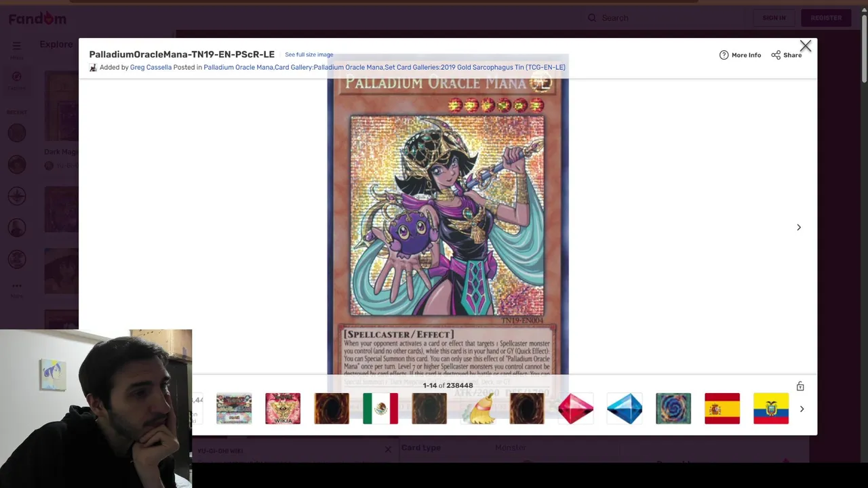Select the broom icon thumbnail

coord(478,409)
